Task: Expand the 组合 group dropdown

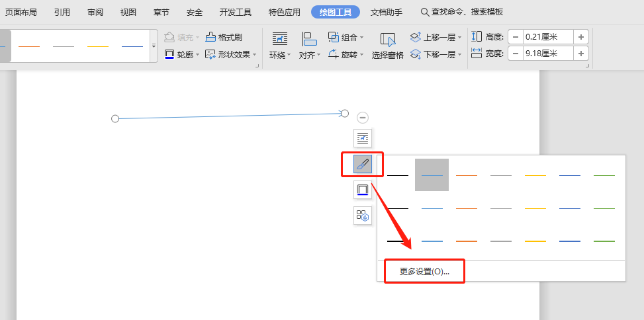Action: click(x=362, y=37)
